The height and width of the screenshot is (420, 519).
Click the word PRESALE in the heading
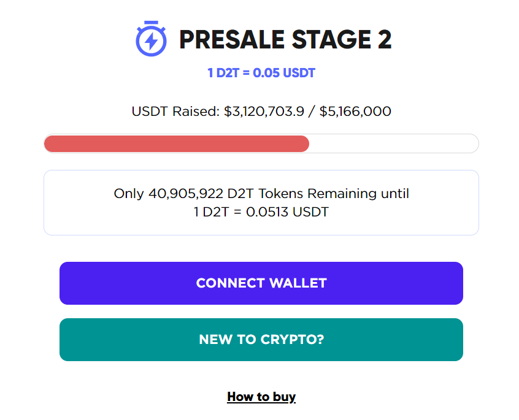(x=232, y=40)
